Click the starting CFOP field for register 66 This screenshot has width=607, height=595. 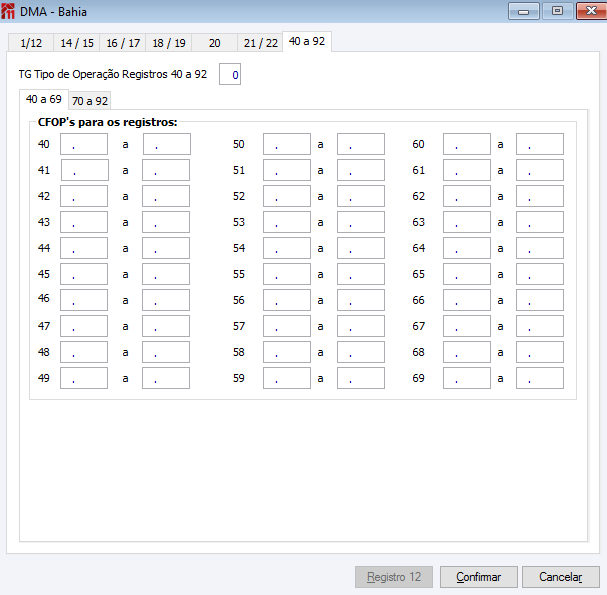click(x=467, y=300)
